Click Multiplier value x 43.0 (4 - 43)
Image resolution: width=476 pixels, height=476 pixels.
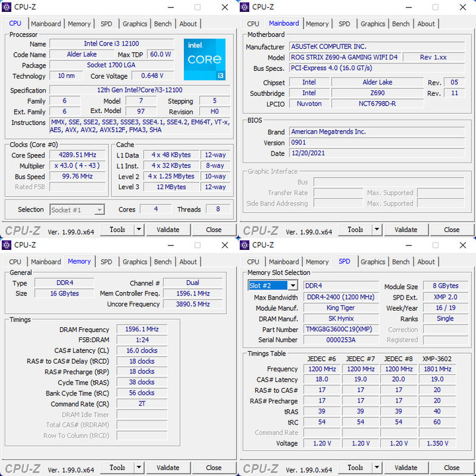(77, 166)
